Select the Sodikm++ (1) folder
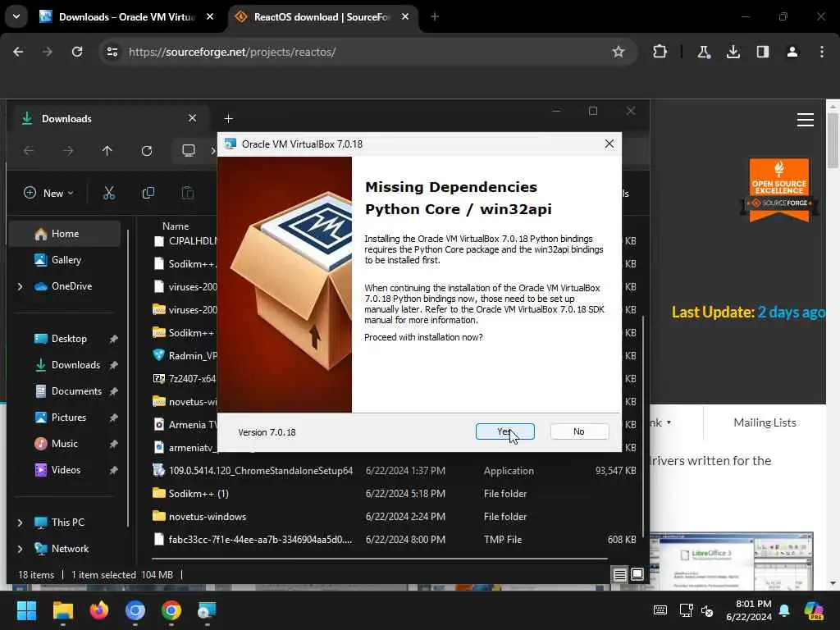 pos(395,493)
